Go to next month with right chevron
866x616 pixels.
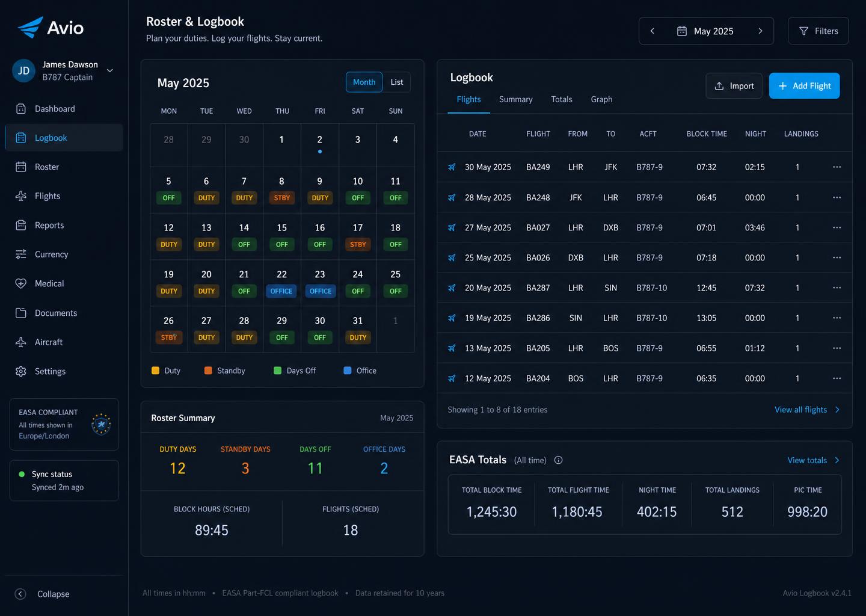tap(760, 31)
